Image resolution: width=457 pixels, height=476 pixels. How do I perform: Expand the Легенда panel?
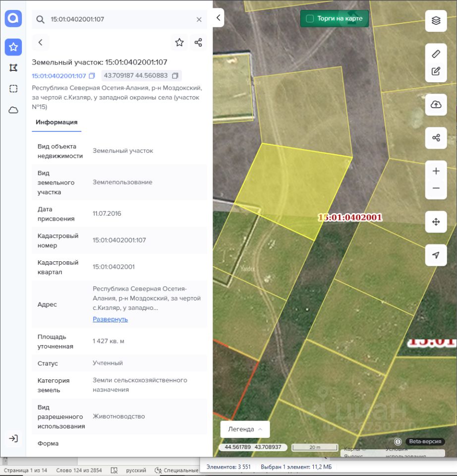coord(245,429)
